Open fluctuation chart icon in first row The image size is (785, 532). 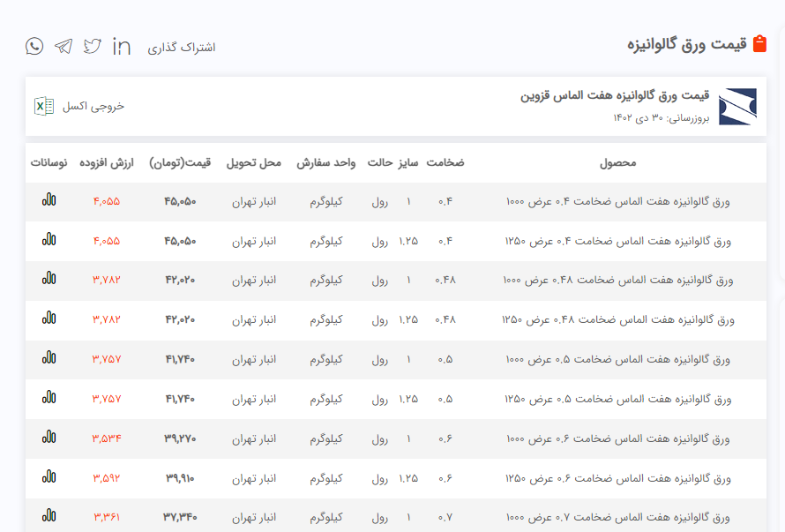(x=49, y=200)
